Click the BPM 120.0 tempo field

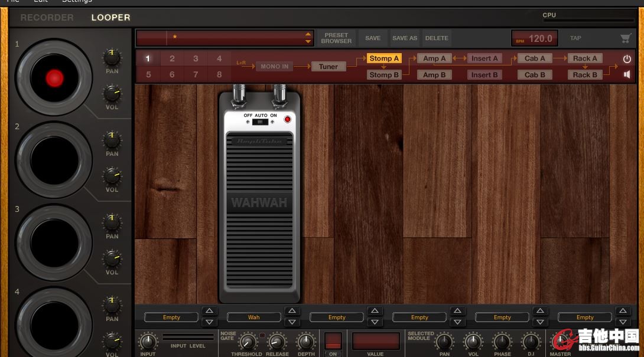click(534, 38)
